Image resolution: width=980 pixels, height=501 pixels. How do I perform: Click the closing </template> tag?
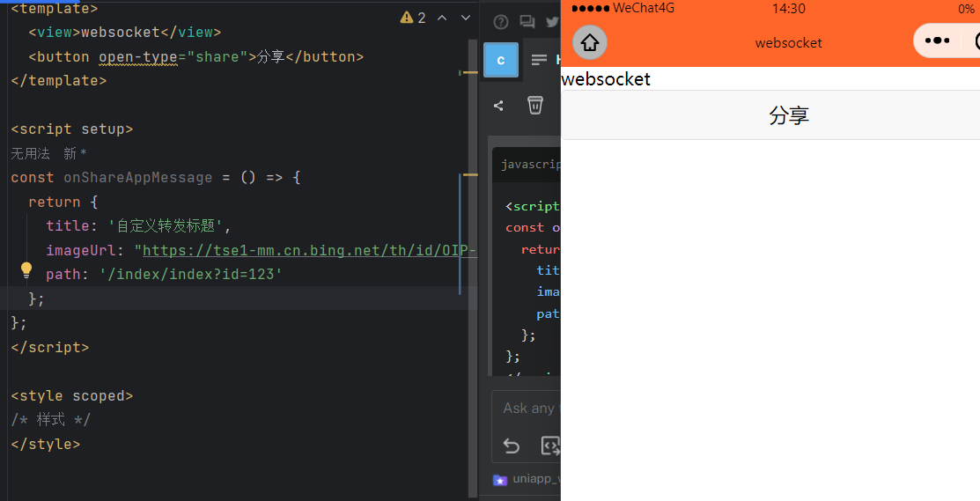59,81
